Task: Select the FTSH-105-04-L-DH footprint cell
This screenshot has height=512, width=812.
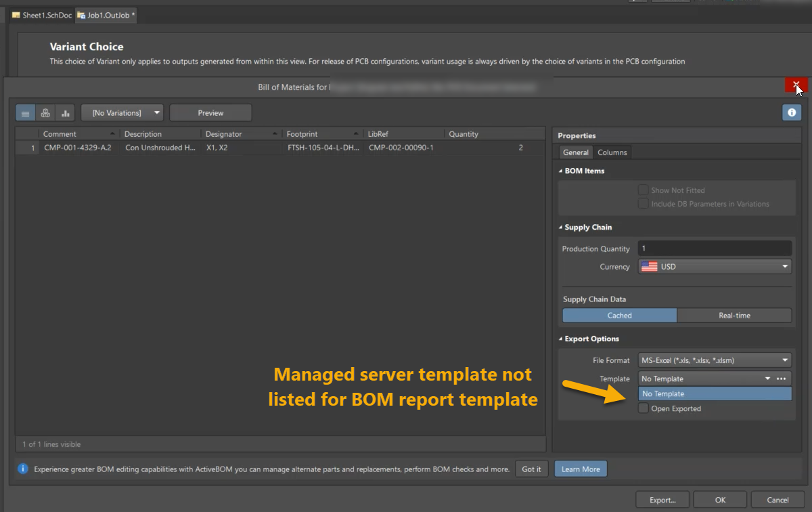Action: click(x=323, y=148)
